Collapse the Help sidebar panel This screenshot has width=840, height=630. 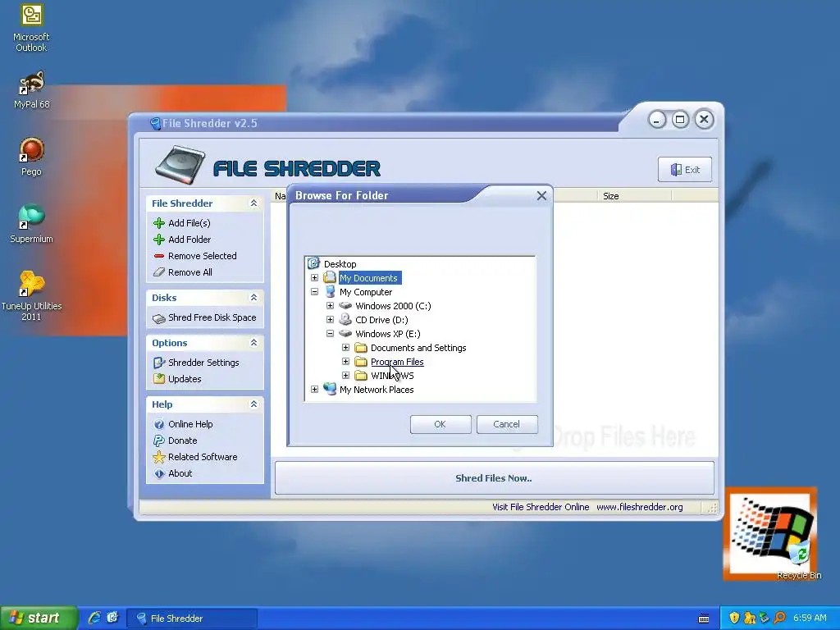point(254,404)
